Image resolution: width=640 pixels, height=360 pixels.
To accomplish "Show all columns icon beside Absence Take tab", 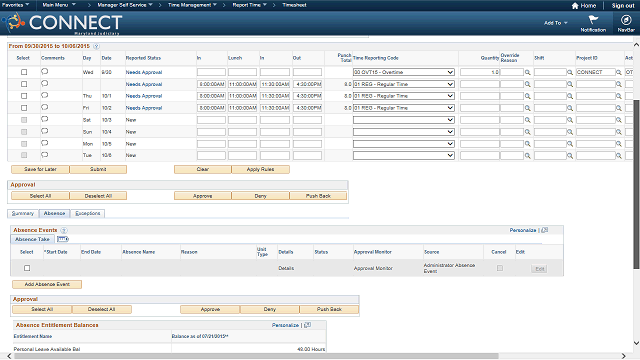I will click(62, 239).
